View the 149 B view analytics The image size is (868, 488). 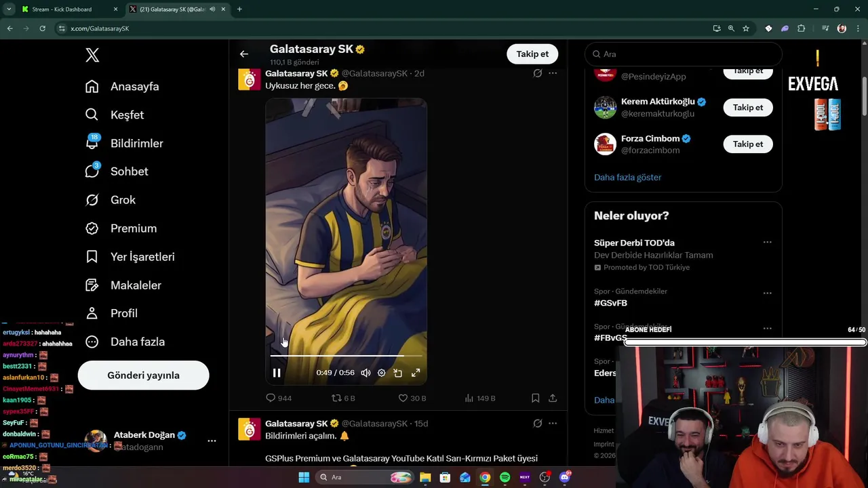(479, 399)
